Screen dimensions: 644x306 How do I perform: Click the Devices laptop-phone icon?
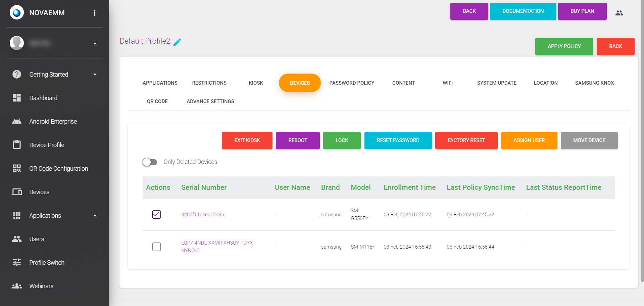(17, 192)
